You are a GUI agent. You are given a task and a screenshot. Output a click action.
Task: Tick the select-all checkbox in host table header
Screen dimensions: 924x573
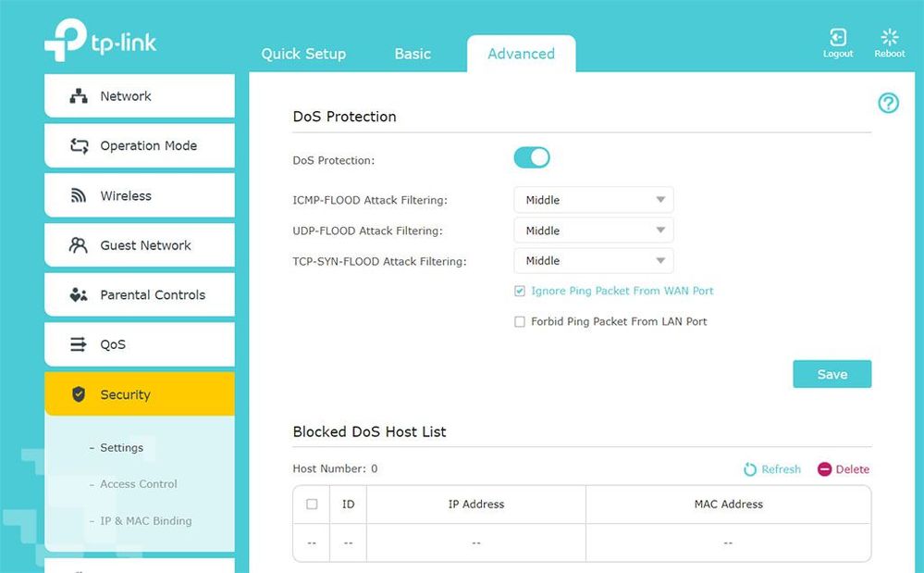point(312,504)
